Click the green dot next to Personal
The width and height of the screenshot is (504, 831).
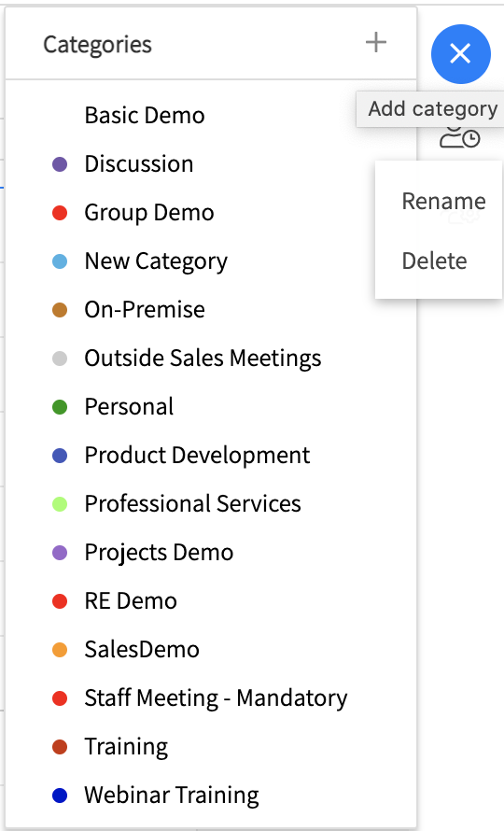coord(60,407)
